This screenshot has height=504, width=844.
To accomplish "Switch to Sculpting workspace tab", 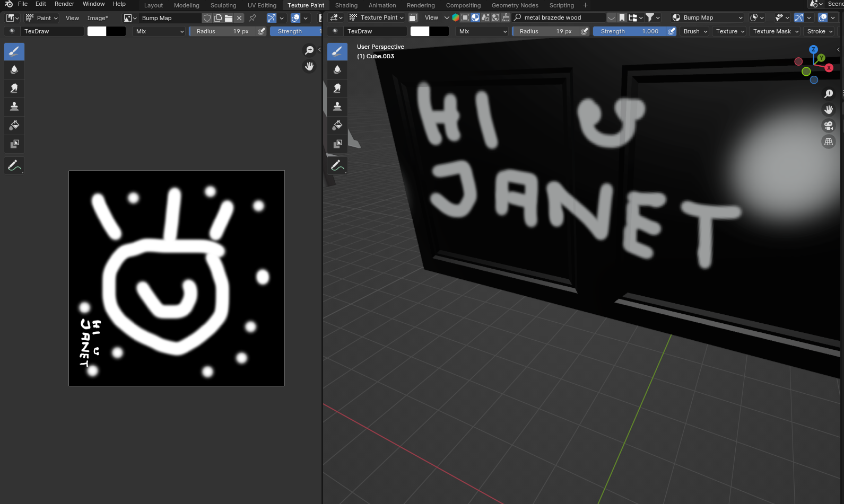I will (223, 5).
